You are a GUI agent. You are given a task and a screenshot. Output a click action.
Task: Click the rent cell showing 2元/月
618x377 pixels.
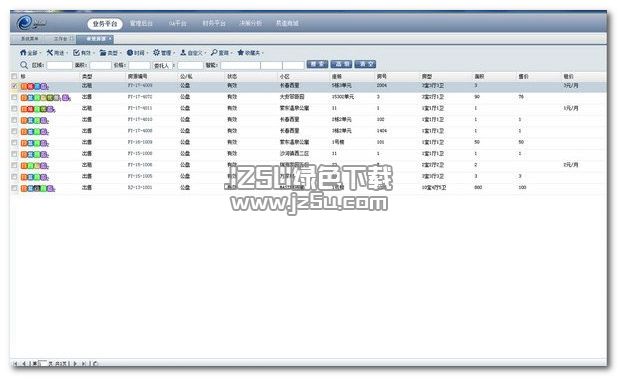click(571, 165)
